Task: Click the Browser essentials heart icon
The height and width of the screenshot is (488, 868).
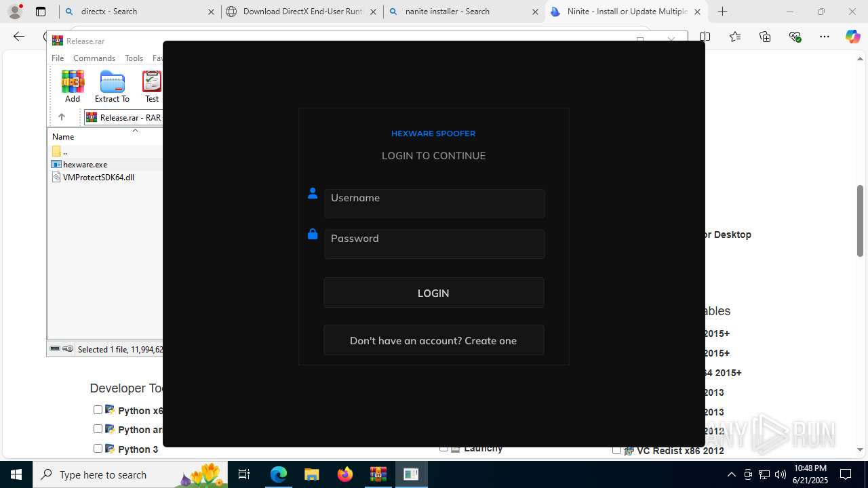Action: pos(795,37)
